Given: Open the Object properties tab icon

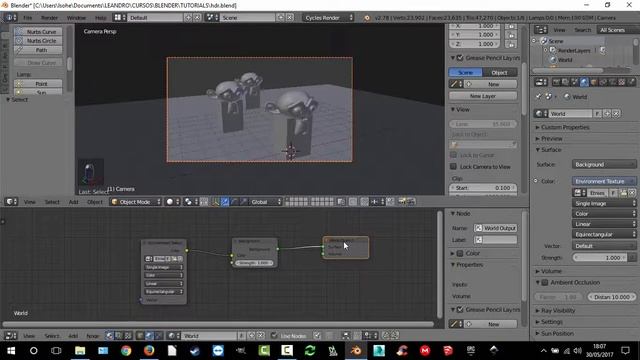Looking at the screenshot, I should click(593, 82).
